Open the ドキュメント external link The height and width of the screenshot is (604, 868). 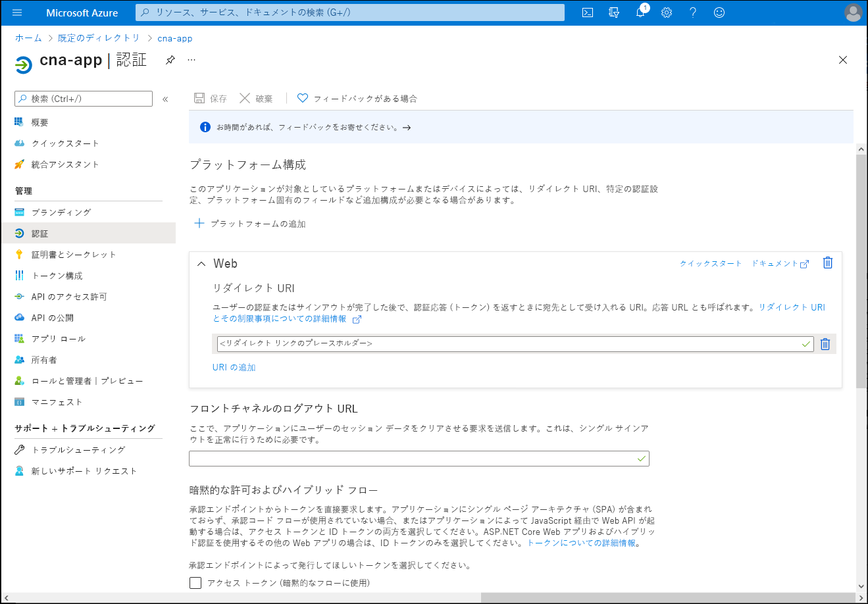(780, 263)
